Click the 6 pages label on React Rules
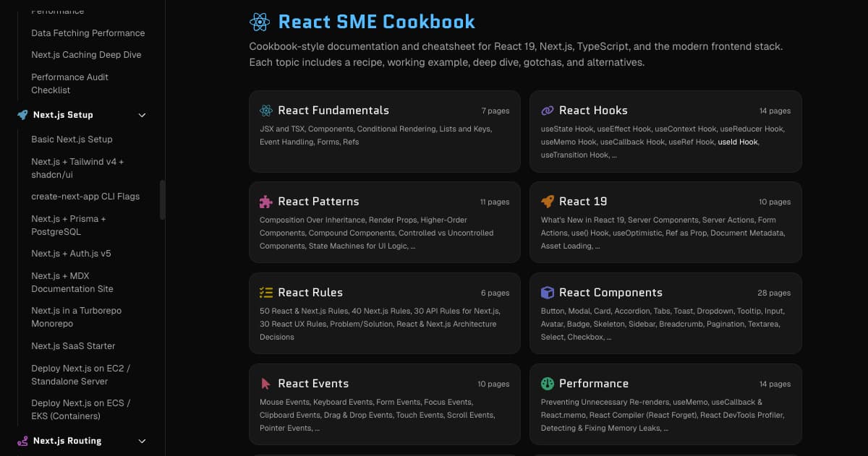The width and height of the screenshot is (868, 456). (x=495, y=293)
